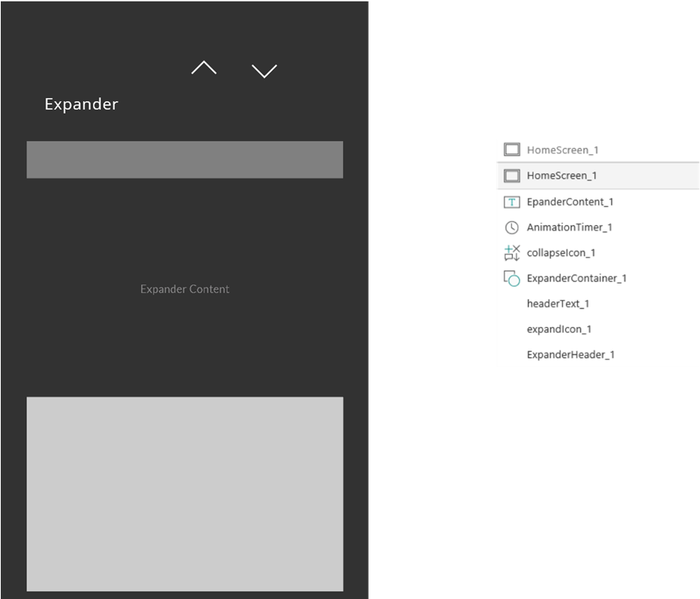This screenshot has height=599, width=700.
Task: Select the AnimationTimer_1 control name
Action: click(x=569, y=227)
